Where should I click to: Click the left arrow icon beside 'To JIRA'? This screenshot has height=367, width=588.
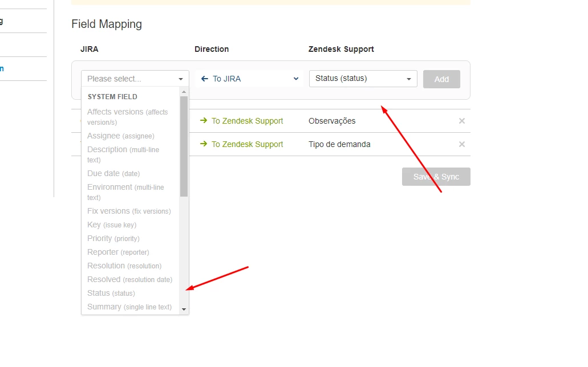(204, 79)
